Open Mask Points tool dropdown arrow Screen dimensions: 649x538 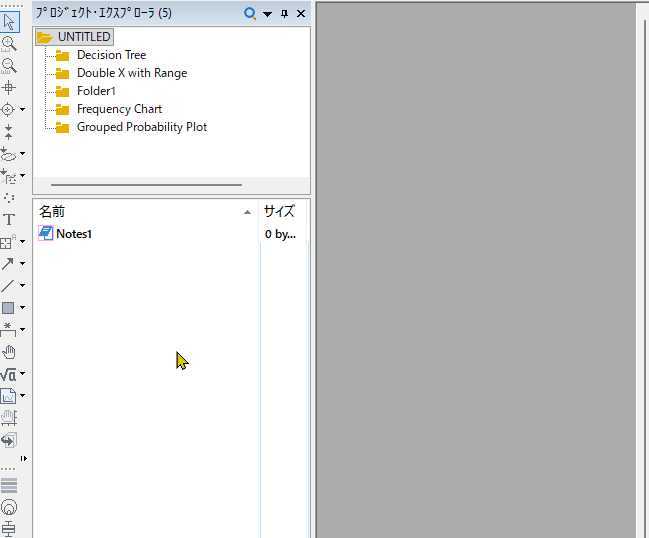click(x=22, y=175)
